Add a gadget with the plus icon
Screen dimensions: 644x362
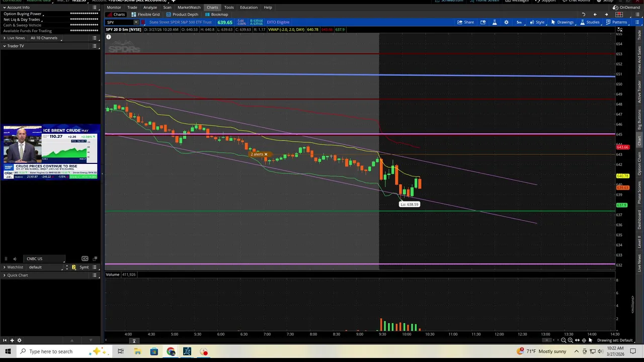click(x=12, y=340)
